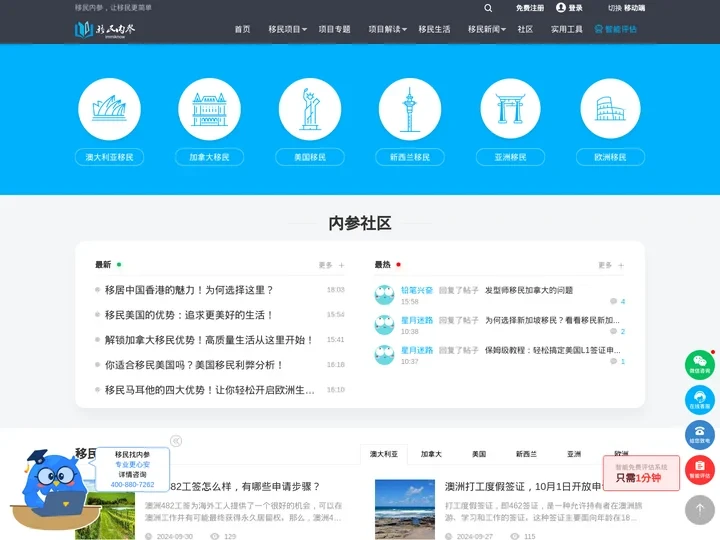Click avatar of 铅笔兴奋 post
The height and width of the screenshot is (540, 720).
tap(384, 295)
